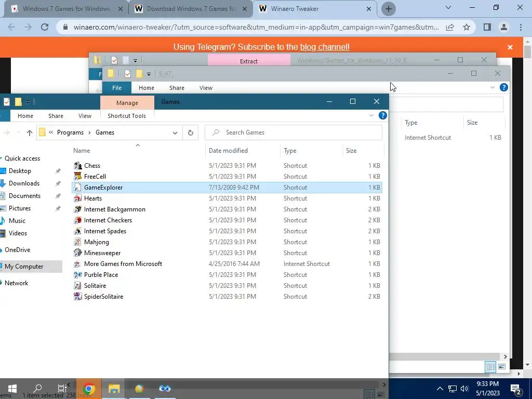Show the clock and date flyout

tap(487, 389)
